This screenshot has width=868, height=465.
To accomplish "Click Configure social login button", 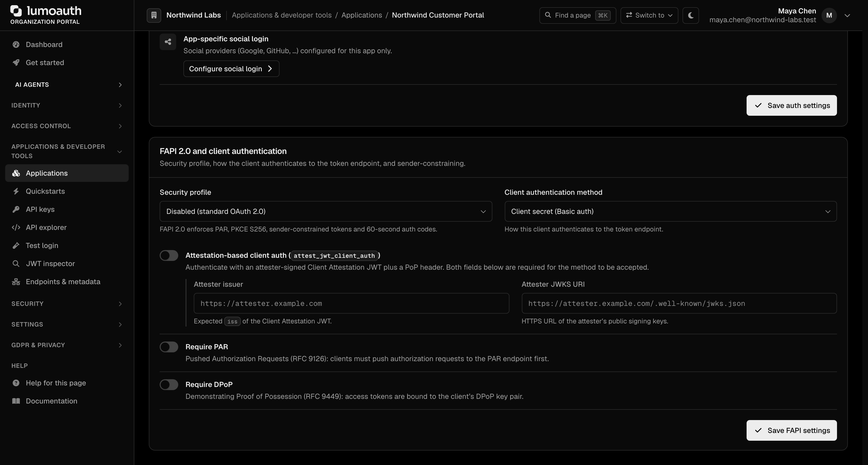I will coord(231,69).
